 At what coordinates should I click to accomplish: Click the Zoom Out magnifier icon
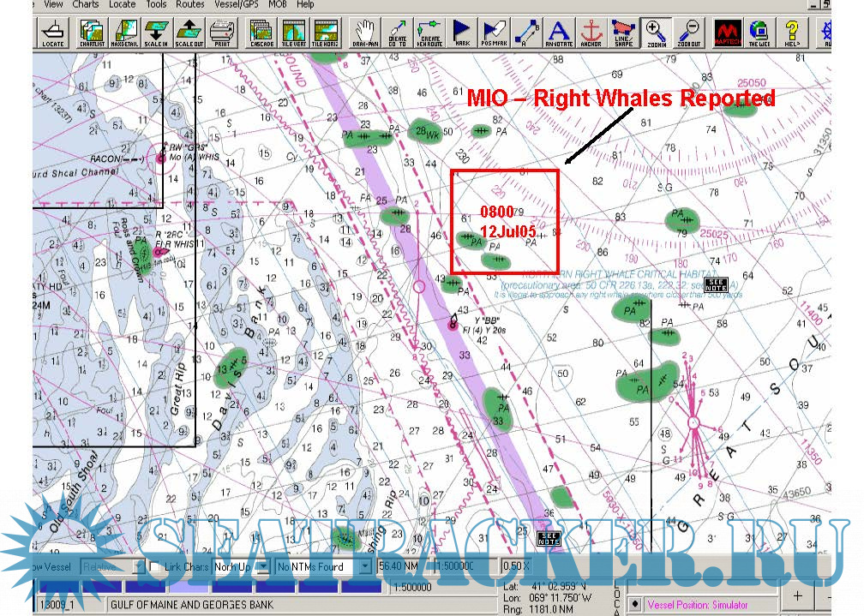tap(688, 32)
